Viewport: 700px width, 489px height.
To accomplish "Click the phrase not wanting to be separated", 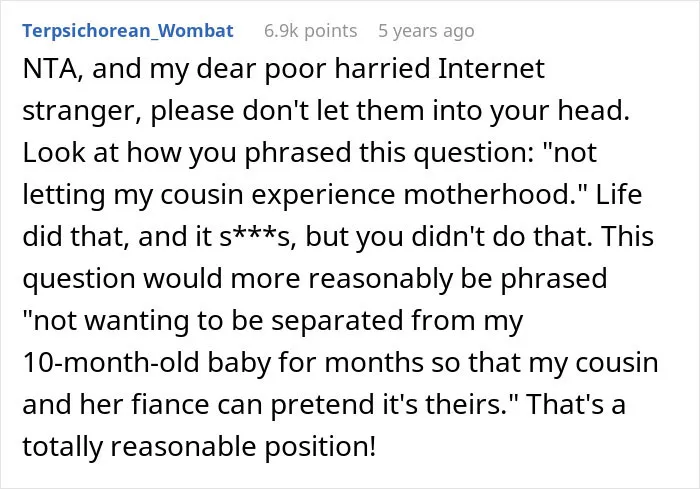I will click(x=212, y=321).
